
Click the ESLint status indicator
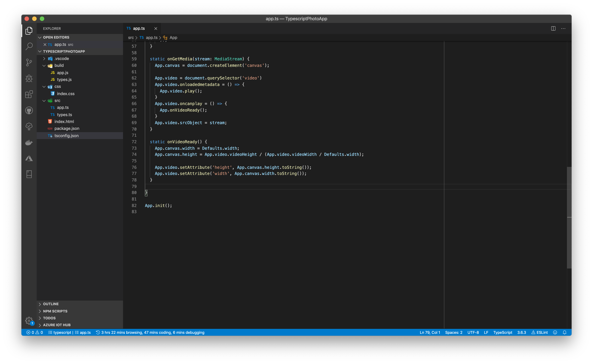click(540, 332)
